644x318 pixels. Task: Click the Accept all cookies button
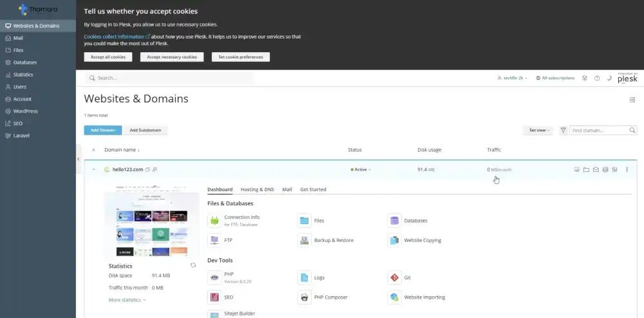tap(108, 57)
